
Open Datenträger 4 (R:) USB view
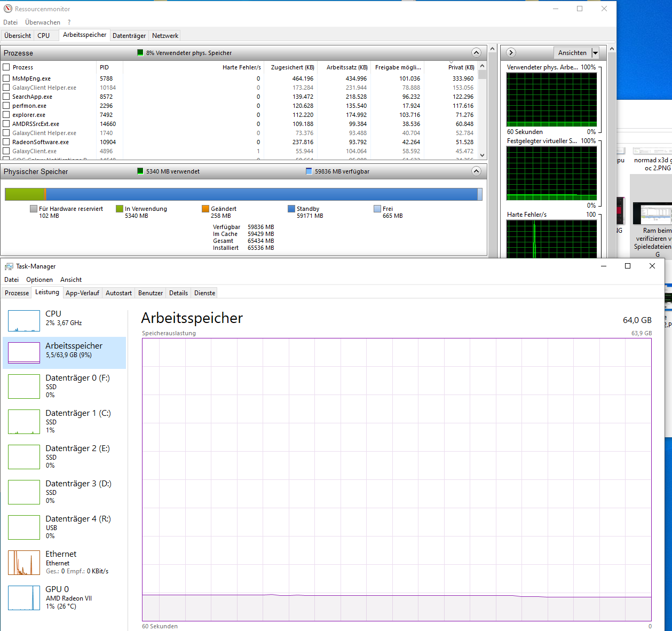(x=65, y=527)
